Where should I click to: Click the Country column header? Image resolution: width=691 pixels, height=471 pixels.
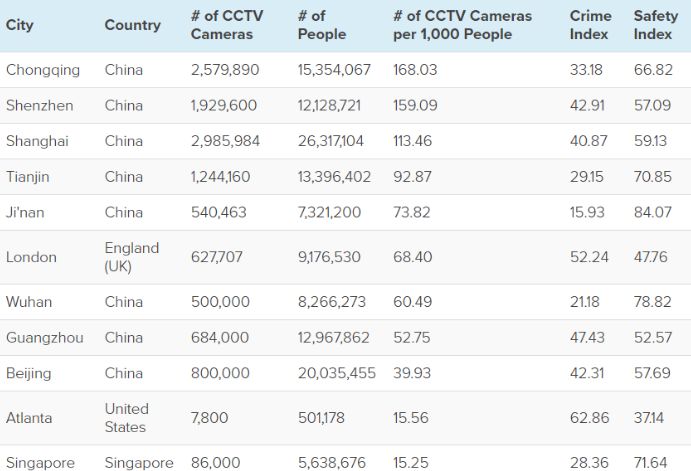click(132, 25)
